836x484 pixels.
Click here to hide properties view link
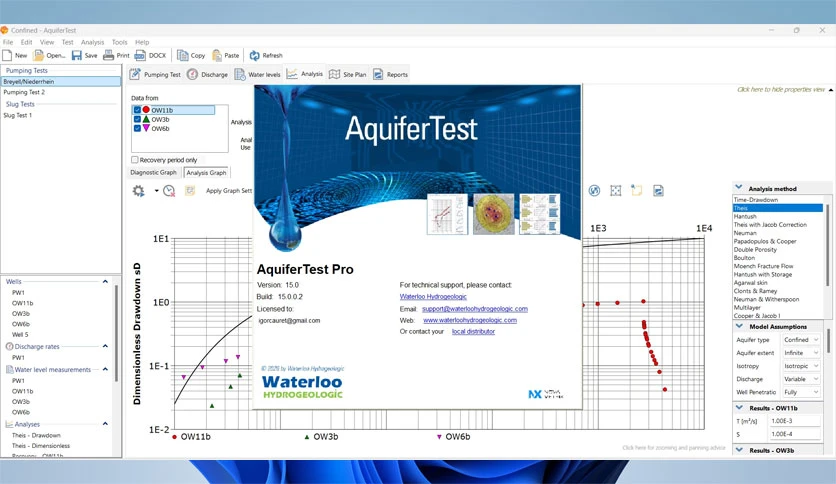tap(781, 90)
